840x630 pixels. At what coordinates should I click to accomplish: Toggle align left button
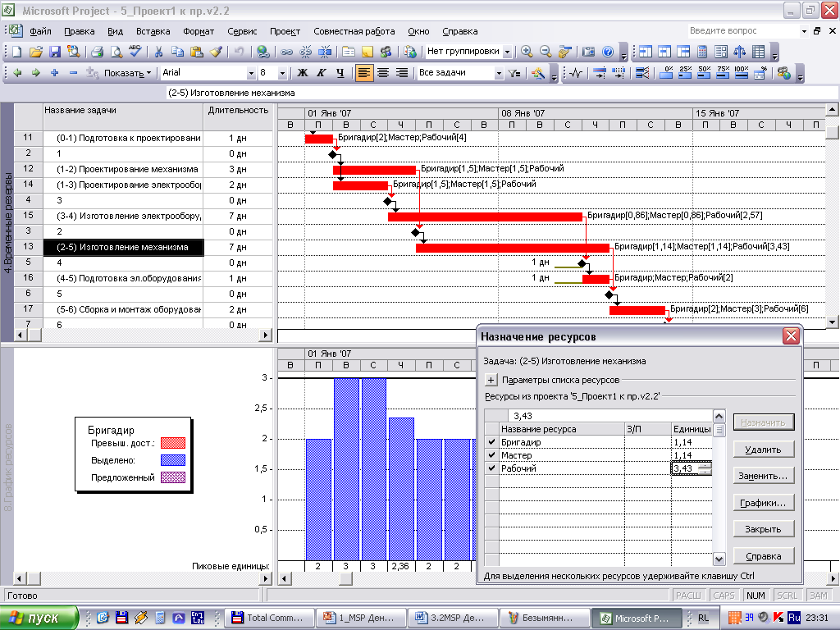coord(363,73)
